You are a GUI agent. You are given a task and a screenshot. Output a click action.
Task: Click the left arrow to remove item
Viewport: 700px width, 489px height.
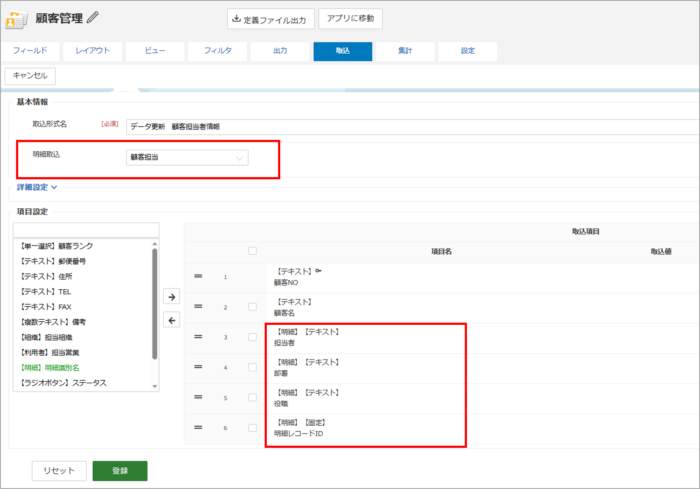click(172, 320)
